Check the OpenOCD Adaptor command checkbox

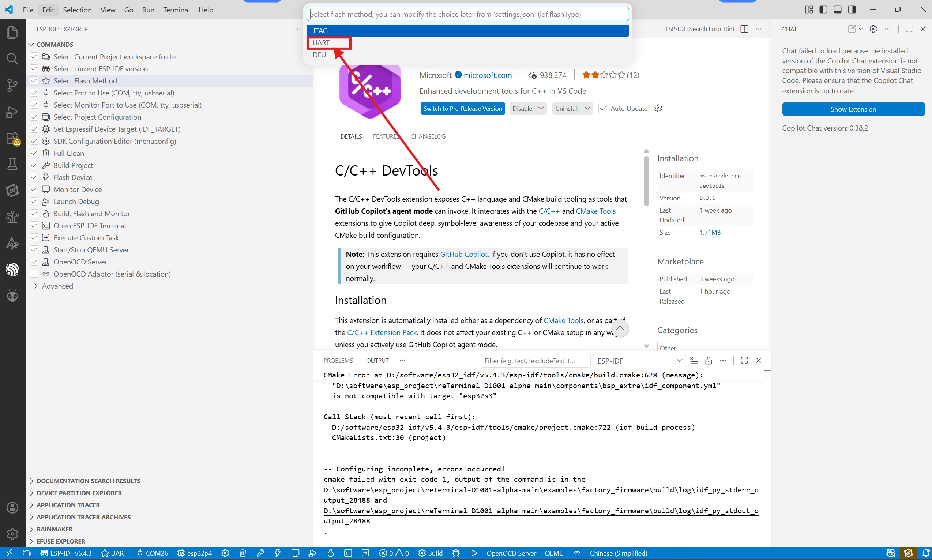click(34, 274)
